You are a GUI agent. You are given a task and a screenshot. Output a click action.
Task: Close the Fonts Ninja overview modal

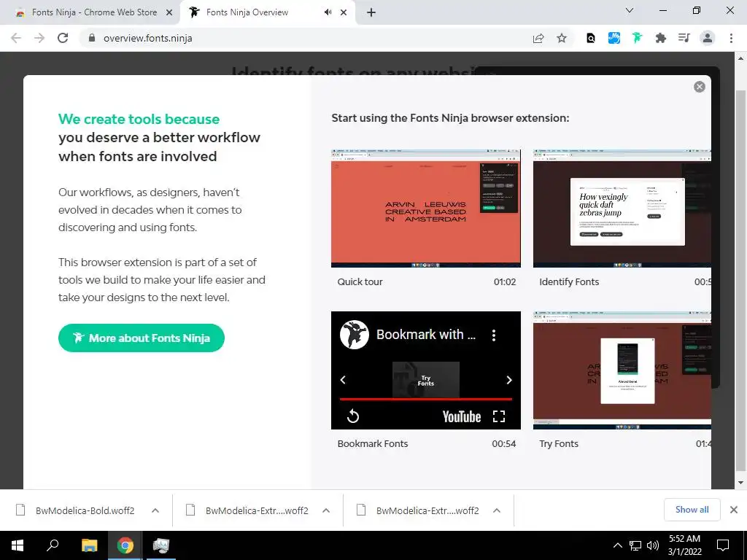[699, 87]
